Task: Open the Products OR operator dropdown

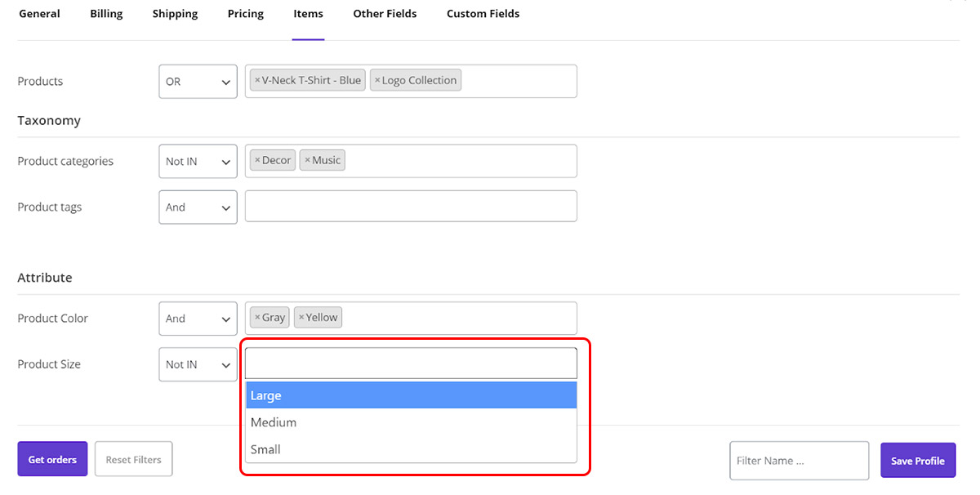Action: click(198, 82)
